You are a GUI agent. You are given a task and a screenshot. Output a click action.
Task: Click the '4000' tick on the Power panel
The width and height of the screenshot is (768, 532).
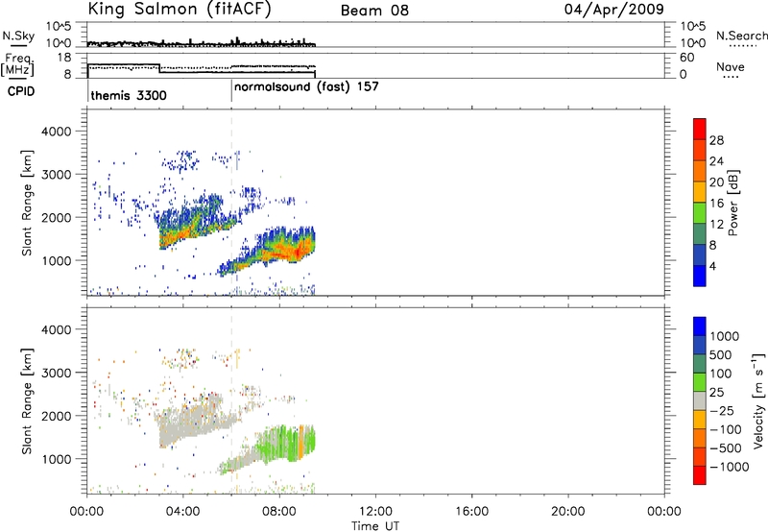click(57, 132)
